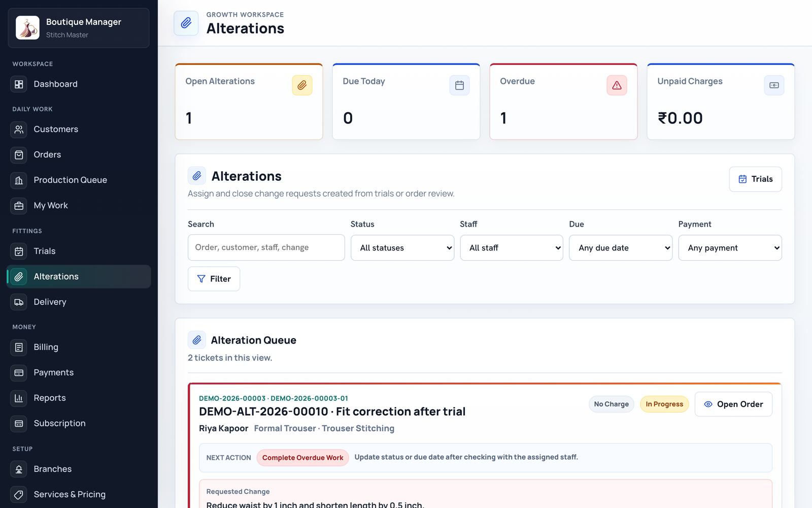This screenshot has width=812, height=508.
Task: Click the Trials button in Alterations panel
Action: click(755, 179)
